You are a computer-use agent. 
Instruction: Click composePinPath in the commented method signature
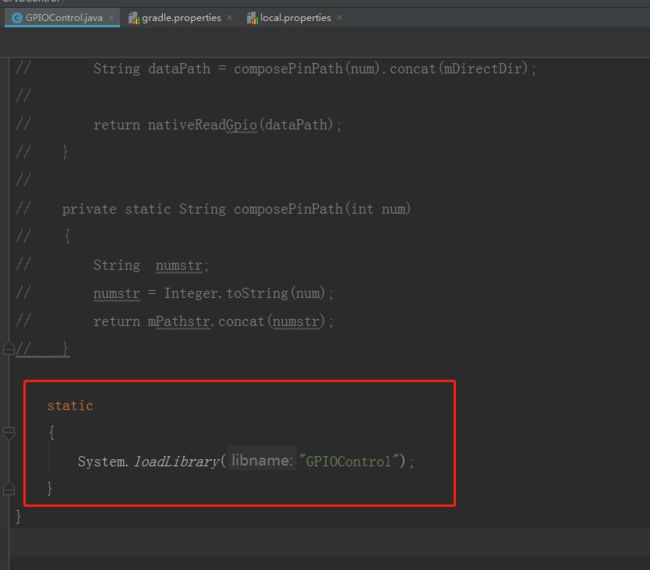pos(288,209)
